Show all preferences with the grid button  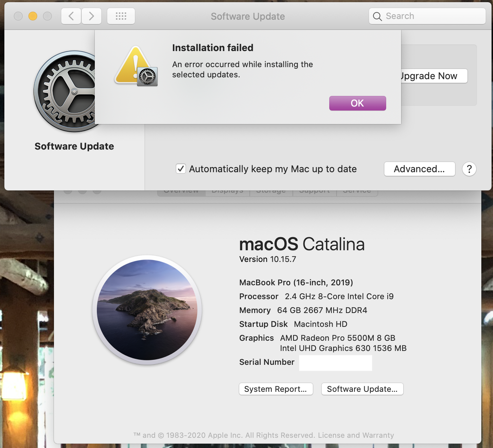click(121, 16)
